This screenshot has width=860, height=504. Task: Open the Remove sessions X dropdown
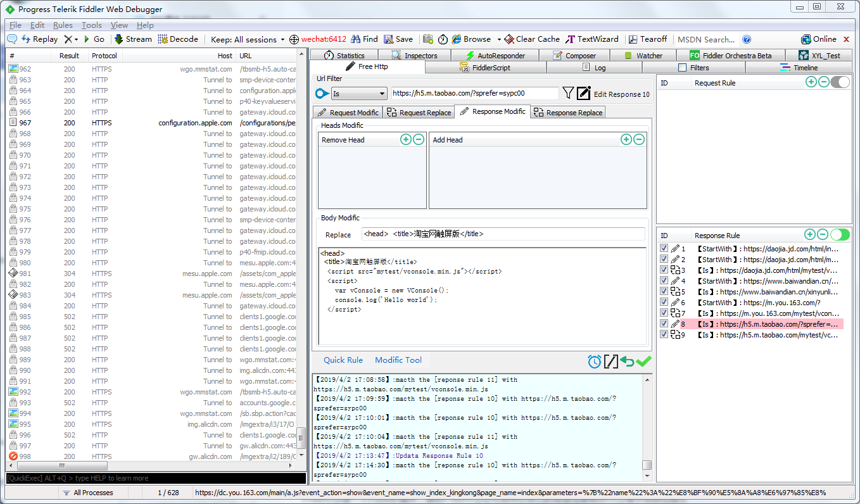(71, 39)
